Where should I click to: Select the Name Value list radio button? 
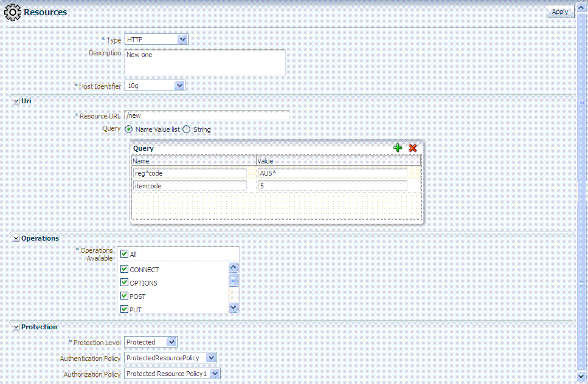(x=129, y=129)
